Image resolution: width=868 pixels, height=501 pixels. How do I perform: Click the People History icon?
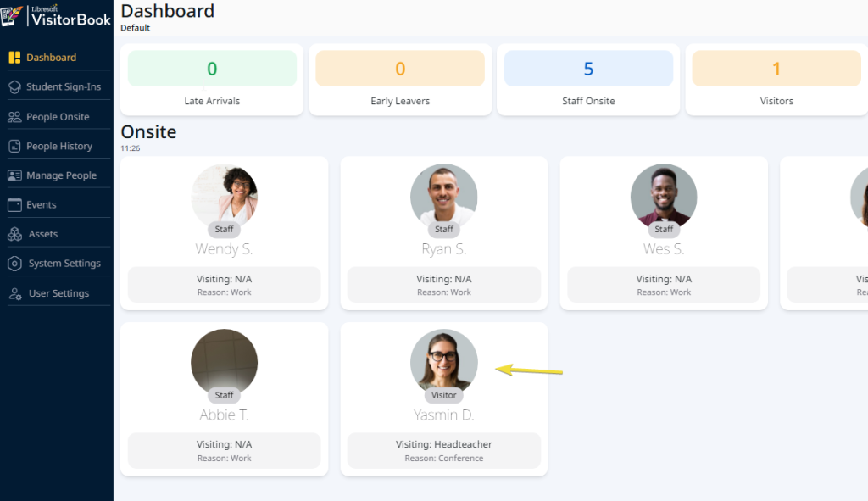[14, 146]
